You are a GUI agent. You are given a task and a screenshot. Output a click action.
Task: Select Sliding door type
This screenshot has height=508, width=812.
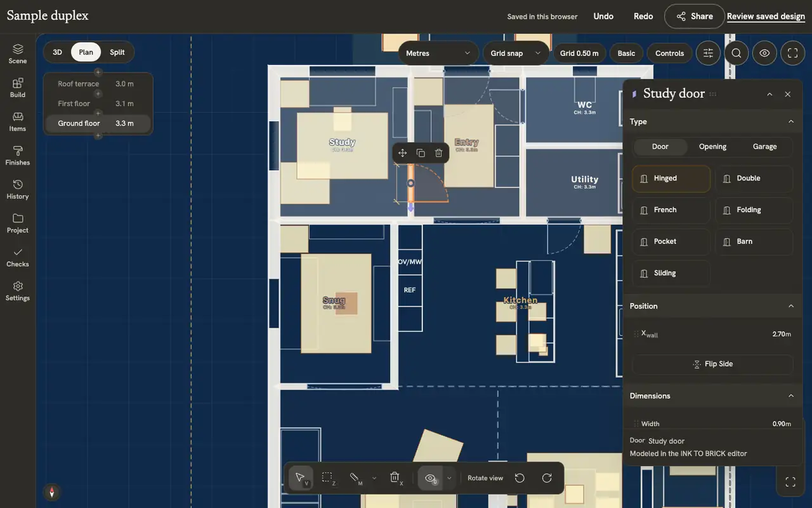point(671,273)
